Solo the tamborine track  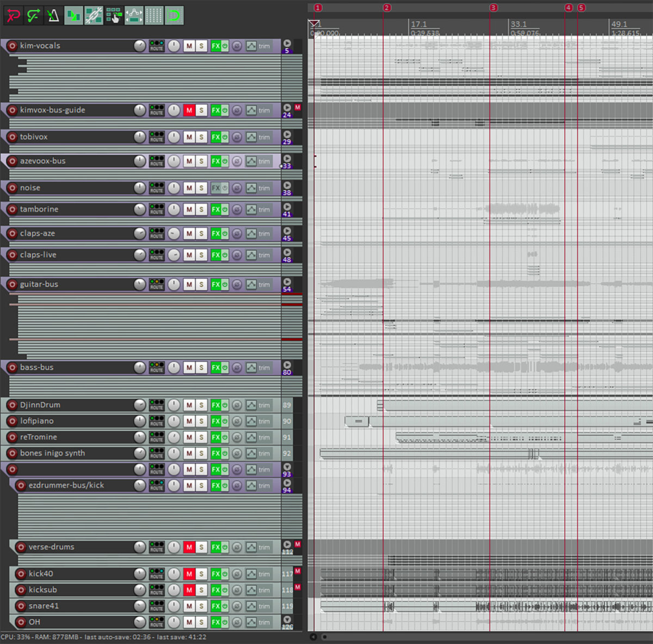click(202, 209)
